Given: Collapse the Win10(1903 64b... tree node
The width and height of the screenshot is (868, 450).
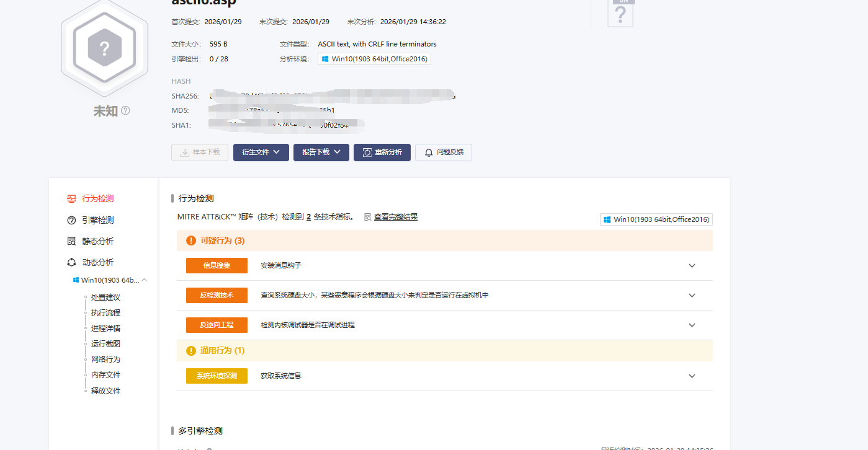Looking at the screenshot, I should click(145, 280).
